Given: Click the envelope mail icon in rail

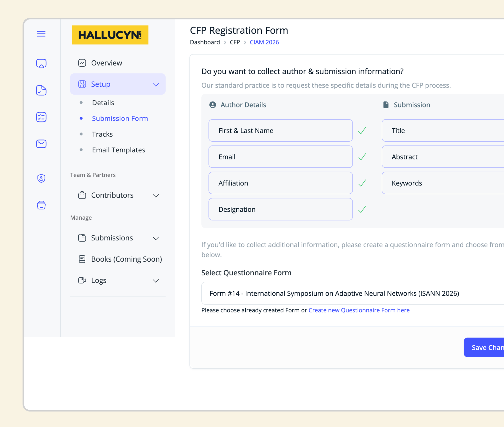Looking at the screenshot, I should click(x=41, y=144).
